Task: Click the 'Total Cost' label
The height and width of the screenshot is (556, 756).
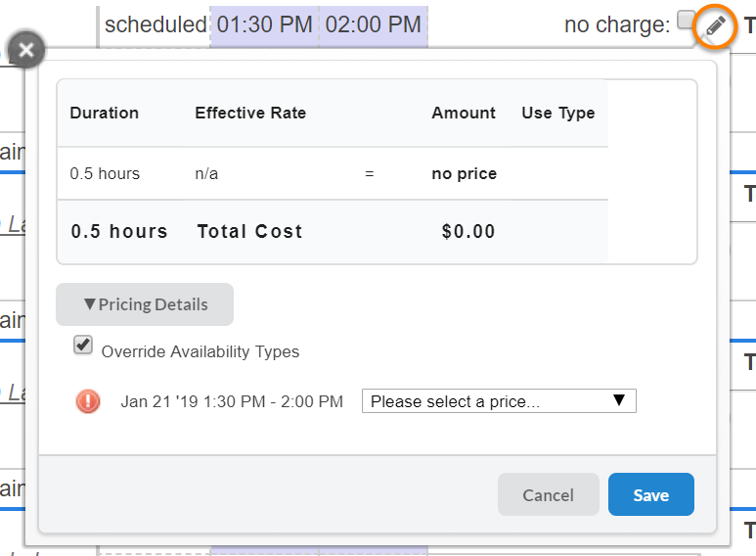Action: tap(249, 232)
